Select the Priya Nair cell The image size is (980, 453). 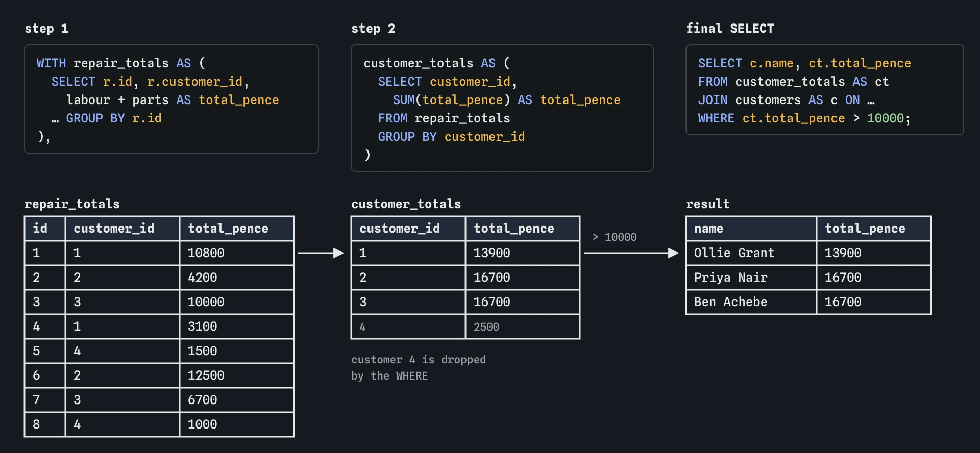(x=751, y=278)
